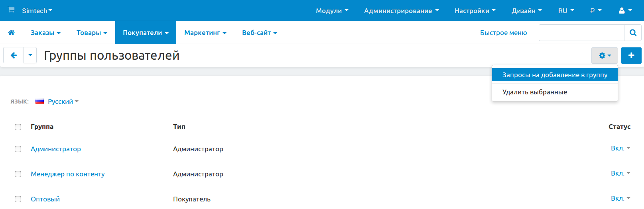Image resolution: width=644 pixels, height=209 pixels.
Task: Open the Оптовый group link
Action: [45, 199]
